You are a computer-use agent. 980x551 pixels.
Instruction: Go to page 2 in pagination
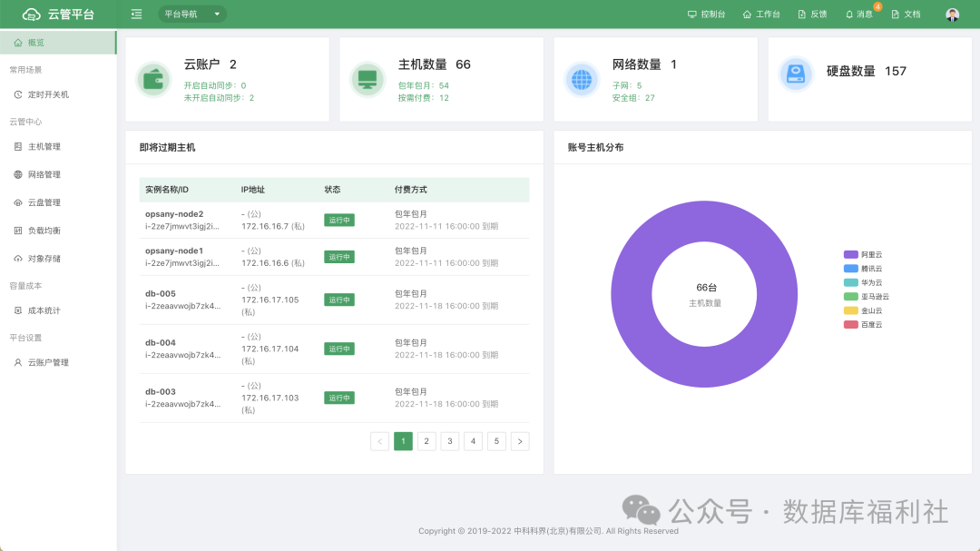[x=426, y=441]
